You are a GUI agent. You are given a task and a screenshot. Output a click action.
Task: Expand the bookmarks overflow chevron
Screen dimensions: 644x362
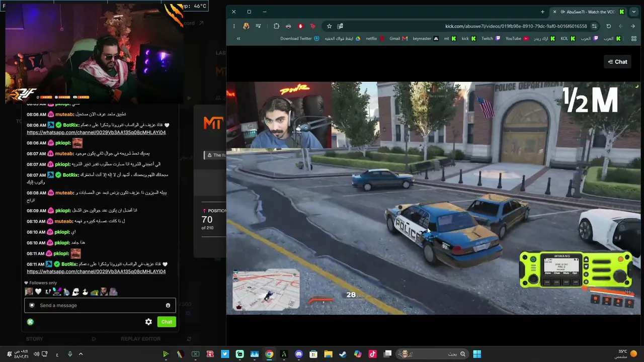coord(238,39)
